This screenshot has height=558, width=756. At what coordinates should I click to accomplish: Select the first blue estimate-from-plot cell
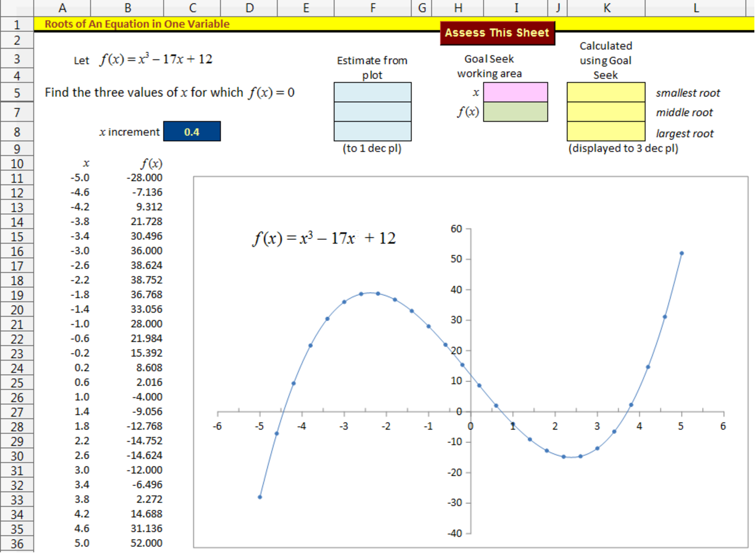click(372, 92)
